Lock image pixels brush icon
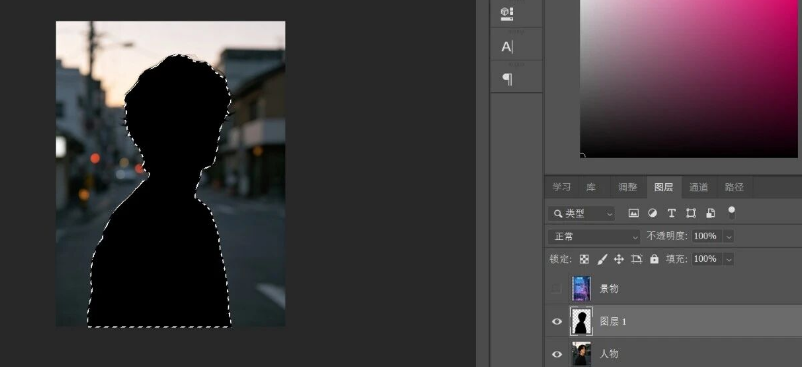Screen dimensions: 802x367 602,259
